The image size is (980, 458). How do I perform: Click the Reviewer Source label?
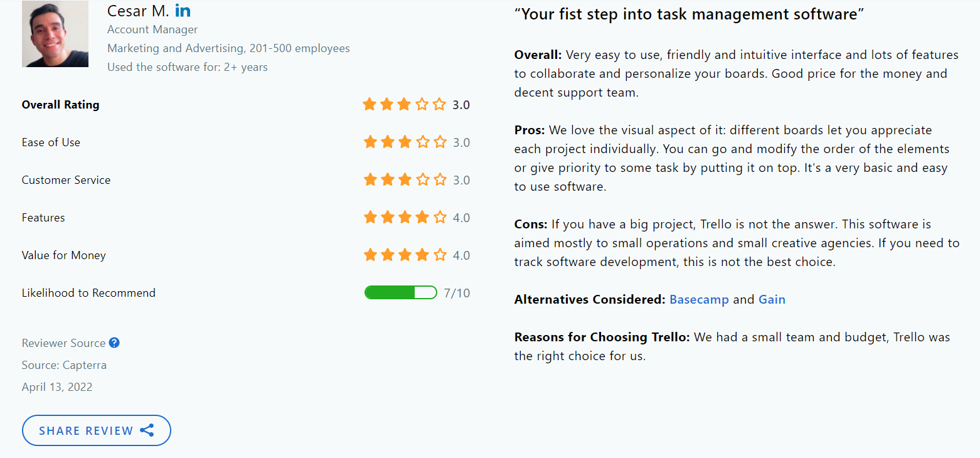coord(64,343)
